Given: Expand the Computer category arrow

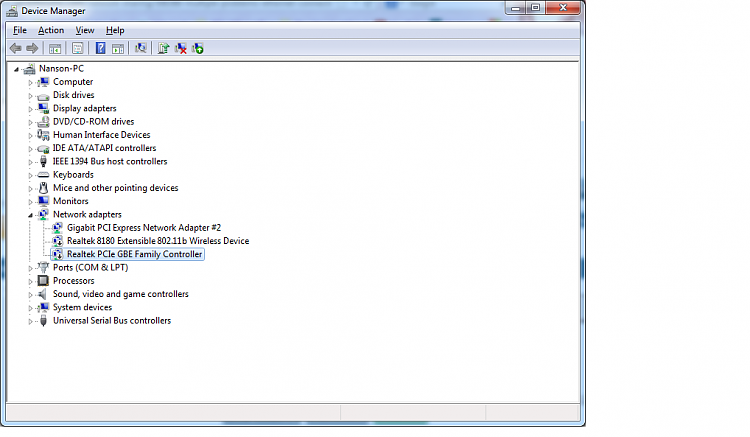Looking at the screenshot, I should click(x=30, y=83).
